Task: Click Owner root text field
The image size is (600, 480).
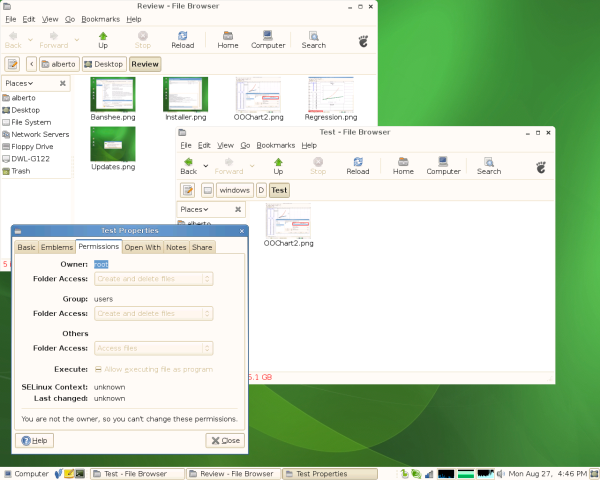Action: (x=101, y=264)
